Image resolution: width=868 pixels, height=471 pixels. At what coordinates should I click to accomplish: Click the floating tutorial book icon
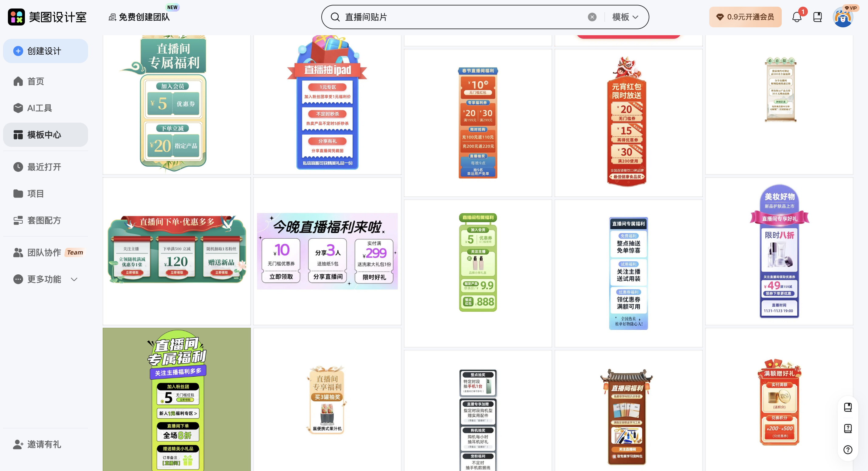click(848, 407)
